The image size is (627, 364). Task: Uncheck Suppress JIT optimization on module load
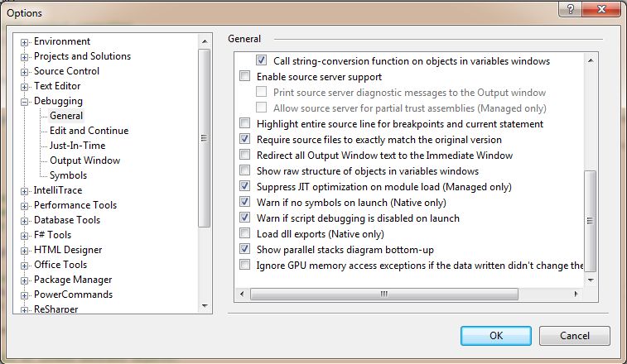click(244, 186)
